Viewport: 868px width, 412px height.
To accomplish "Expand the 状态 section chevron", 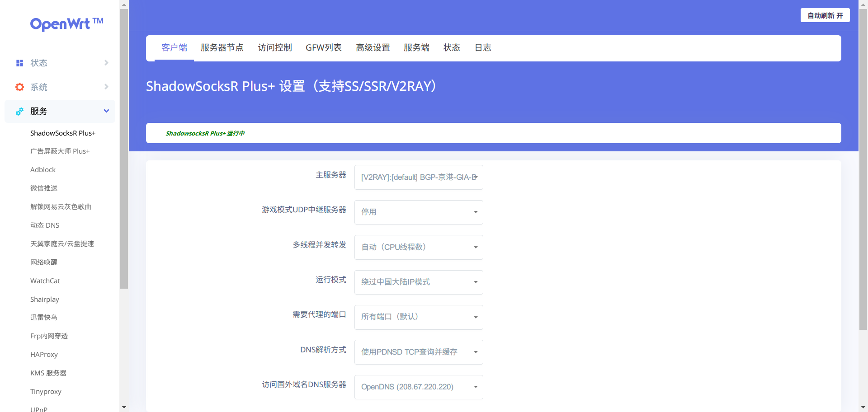I will pyautogui.click(x=106, y=63).
